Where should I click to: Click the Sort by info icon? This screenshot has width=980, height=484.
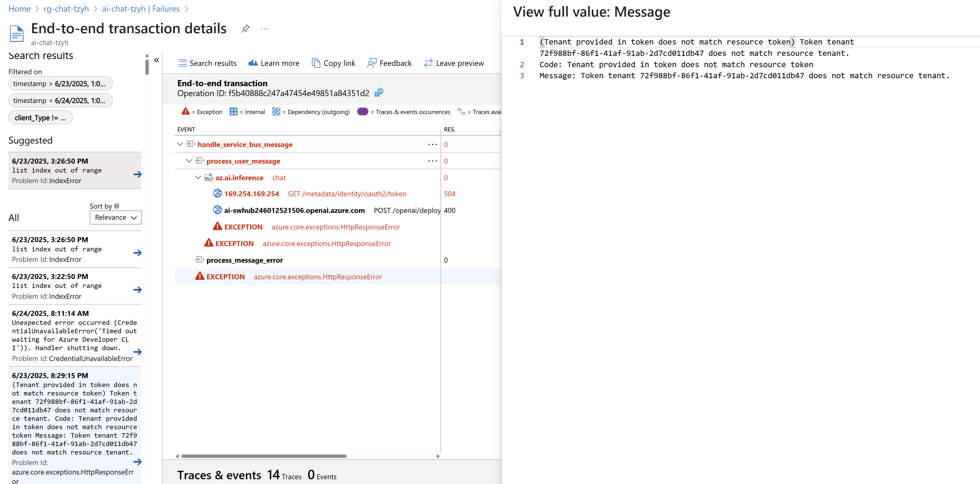tap(117, 206)
